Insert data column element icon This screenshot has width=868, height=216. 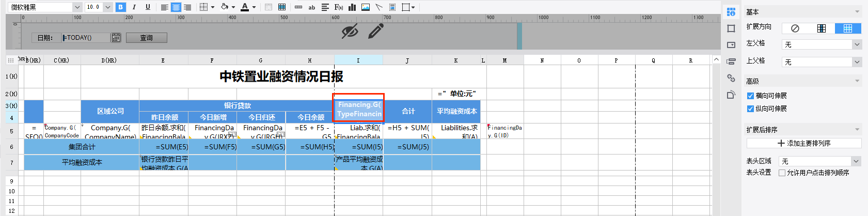pos(298,7)
